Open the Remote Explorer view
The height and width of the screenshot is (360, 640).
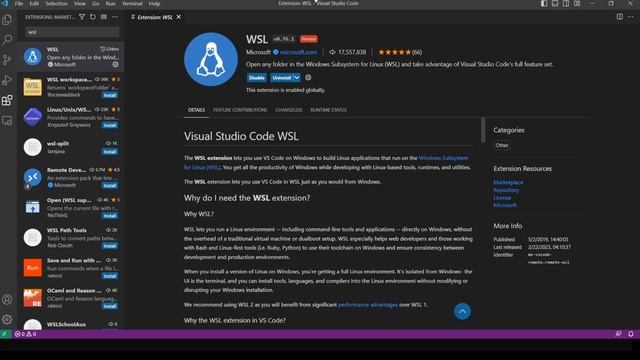7,120
